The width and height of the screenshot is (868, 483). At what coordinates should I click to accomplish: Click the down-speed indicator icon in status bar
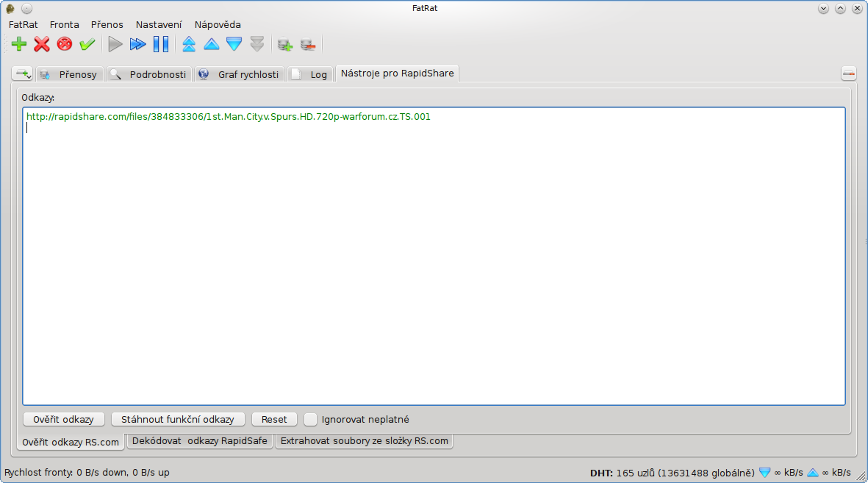point(764,473)
